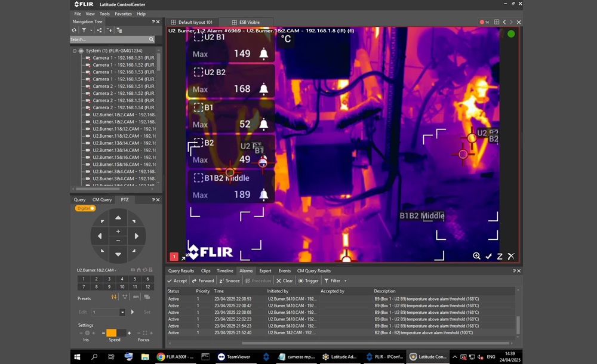
Task: Open the filter icon's dropdown arrow
Action: [91, 30]
